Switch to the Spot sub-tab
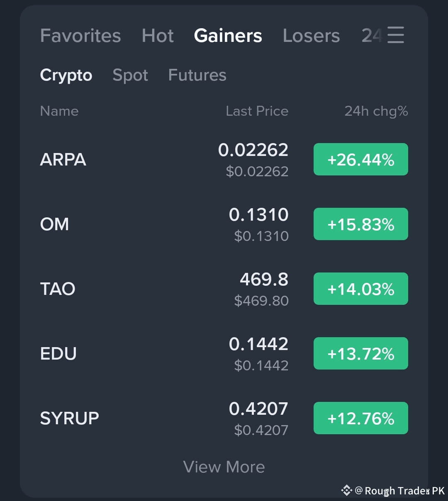Image resolution: width=448 pixels, height=501 pixels. (130, 75)
